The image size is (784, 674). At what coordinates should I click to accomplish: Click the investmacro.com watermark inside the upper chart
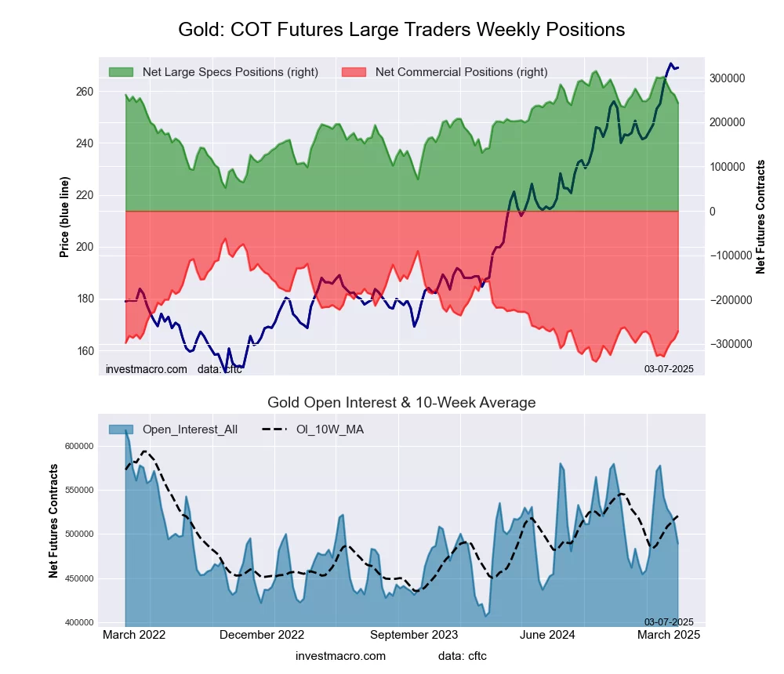pos(147,369)
